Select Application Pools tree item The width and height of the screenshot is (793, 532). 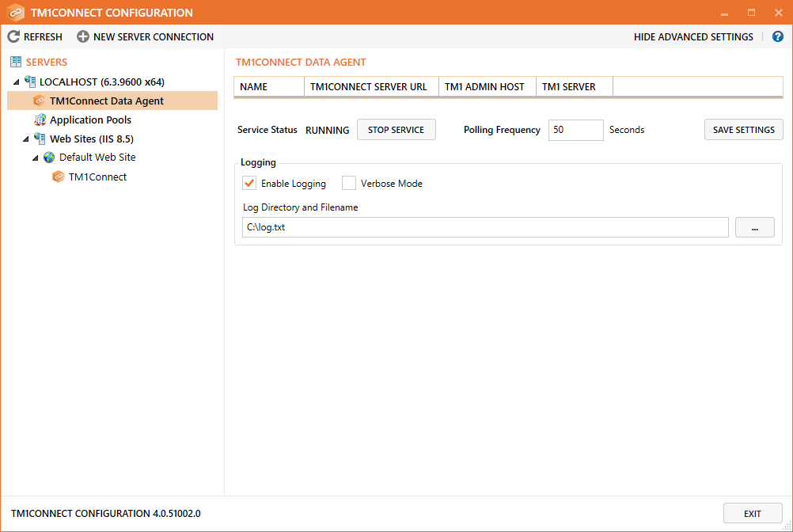pyautogui.click(x=90, y=120)
